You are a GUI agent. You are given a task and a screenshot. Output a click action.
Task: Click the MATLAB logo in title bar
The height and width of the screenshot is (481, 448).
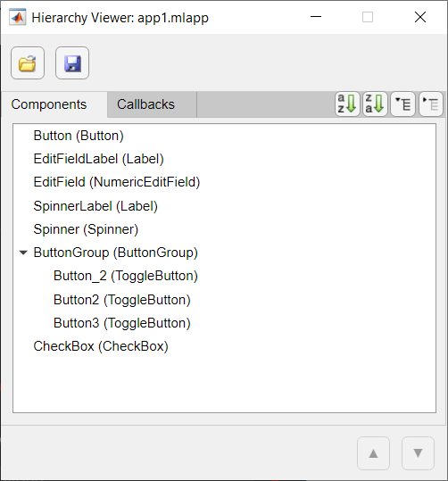18,18
